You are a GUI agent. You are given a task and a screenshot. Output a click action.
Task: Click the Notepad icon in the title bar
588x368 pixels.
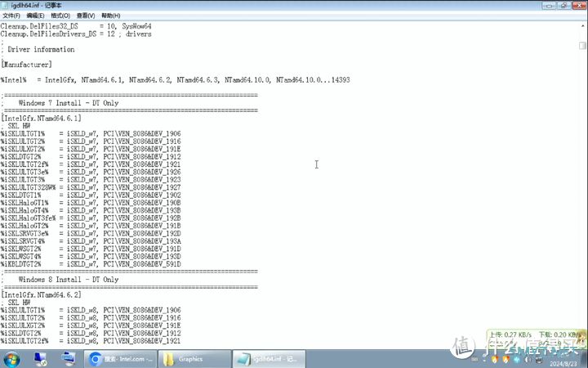pos(5,5)
